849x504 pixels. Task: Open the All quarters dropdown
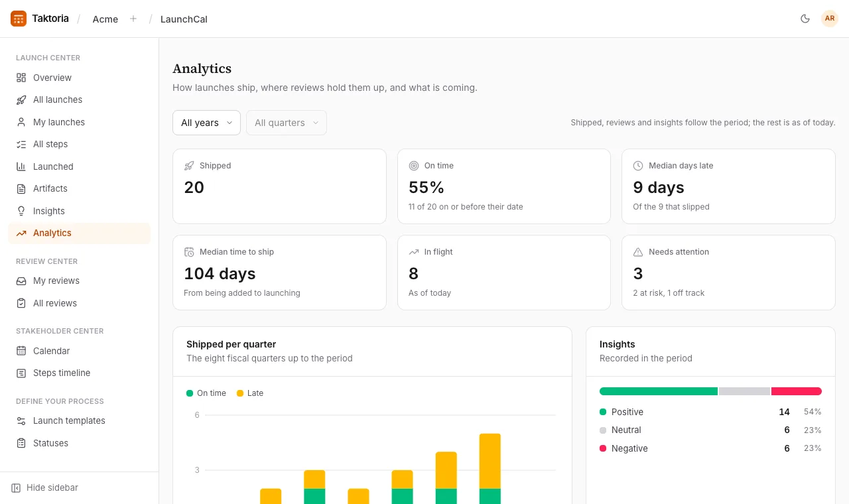point(287,123)
